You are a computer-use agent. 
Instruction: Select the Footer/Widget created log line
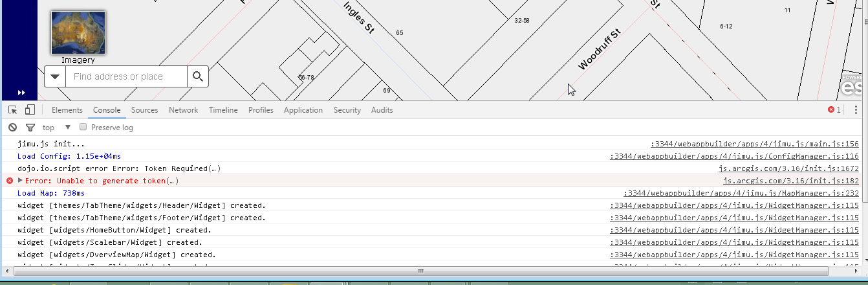coord(142,218)
